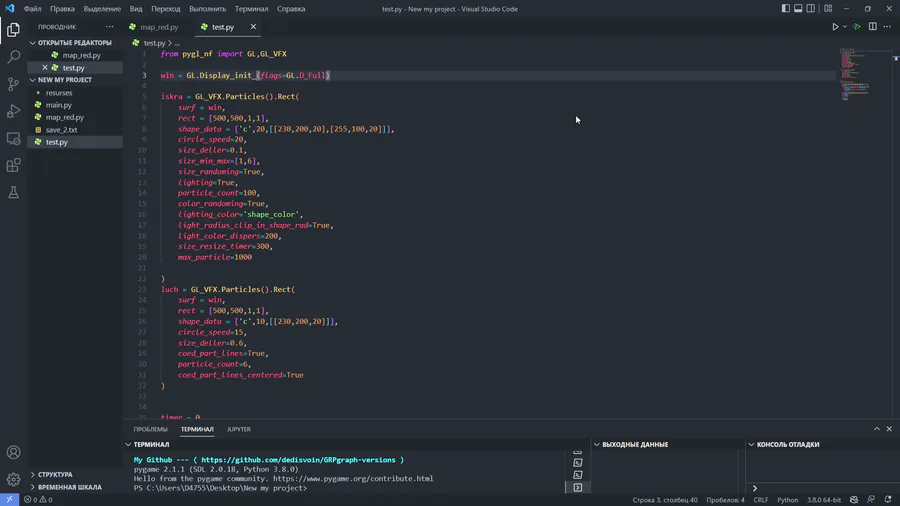
Task: Close the bottom panel
Action: (x=889, y=429)
